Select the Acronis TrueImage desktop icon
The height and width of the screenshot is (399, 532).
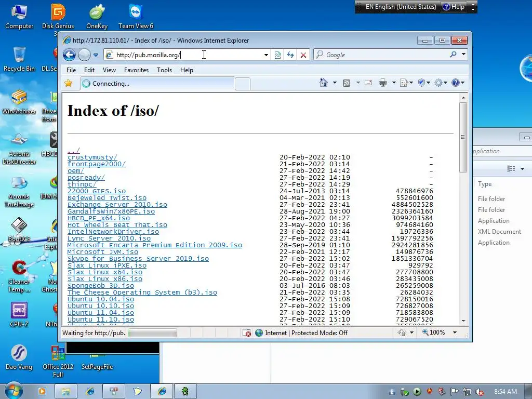pyautogui.click(x=19, y=191)
